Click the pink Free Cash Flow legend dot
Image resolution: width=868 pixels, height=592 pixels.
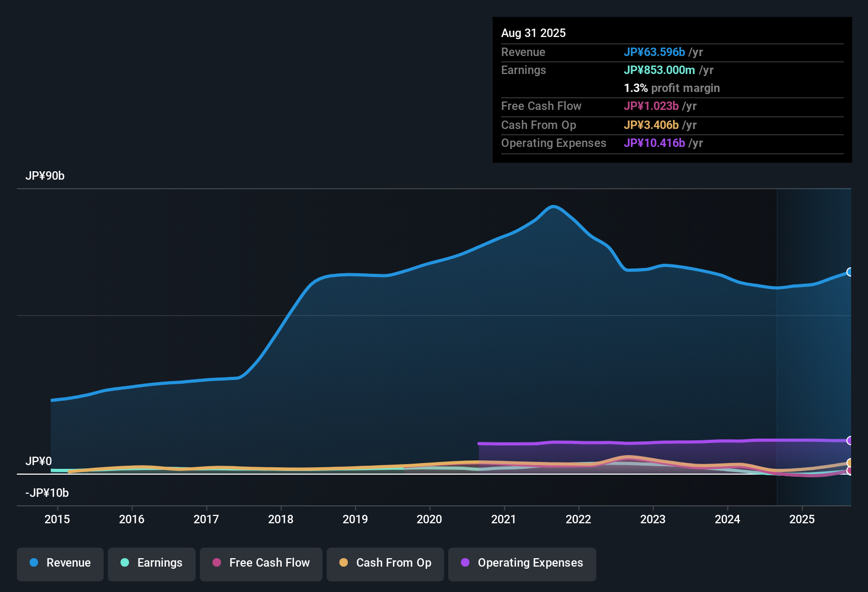click(x=216, y=563)
